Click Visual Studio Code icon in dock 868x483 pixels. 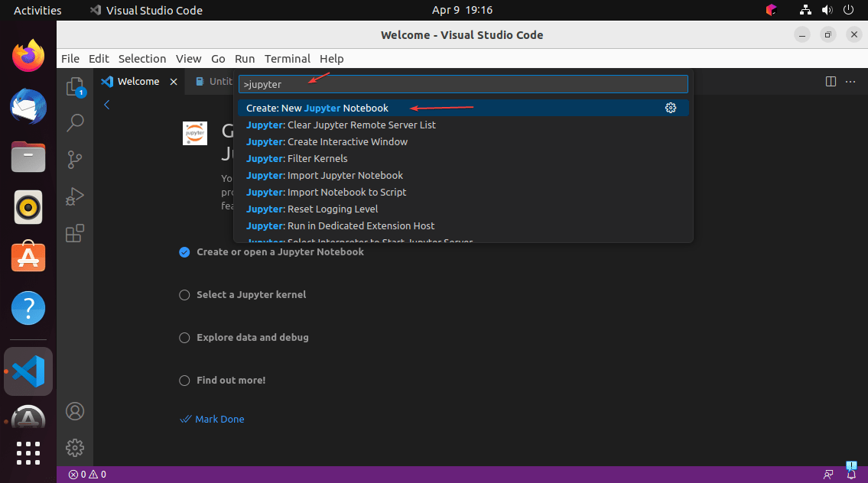[28, 371]
